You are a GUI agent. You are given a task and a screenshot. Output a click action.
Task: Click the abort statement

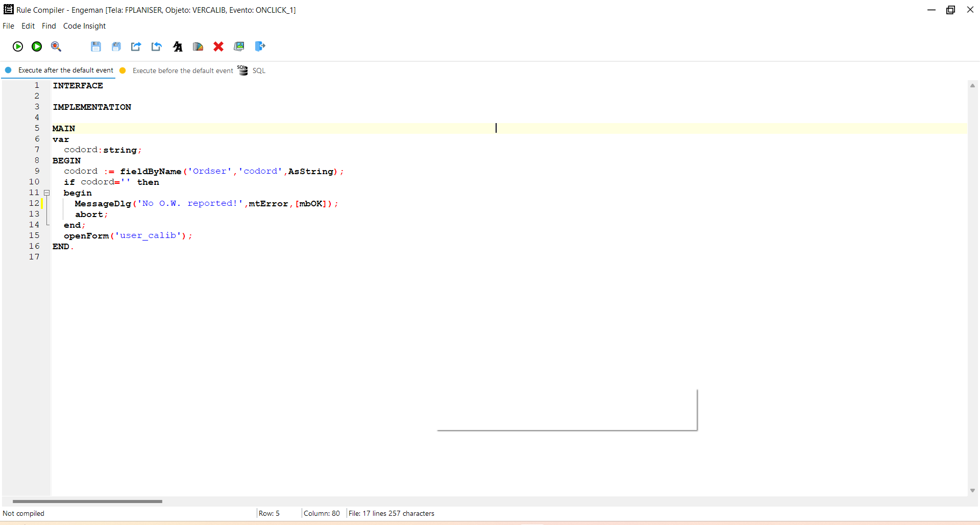click(x=91, y=214)
